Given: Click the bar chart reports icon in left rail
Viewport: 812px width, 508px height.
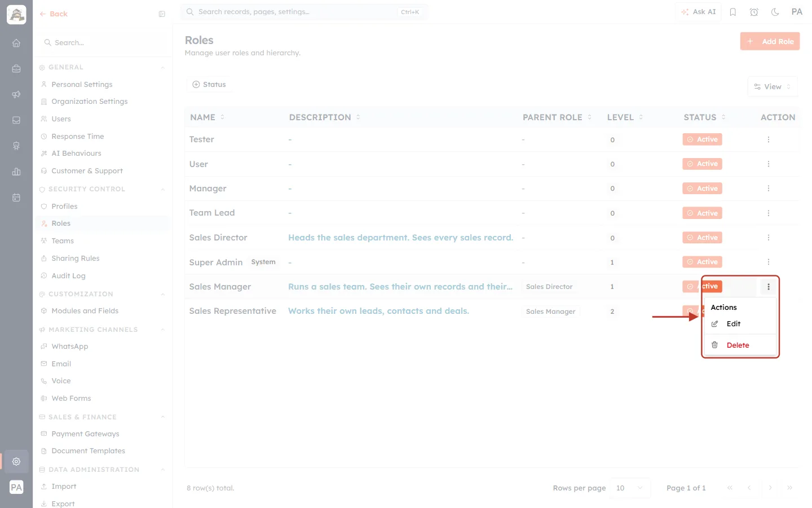Looking at the screenshot, I should (x=16, y=172).
